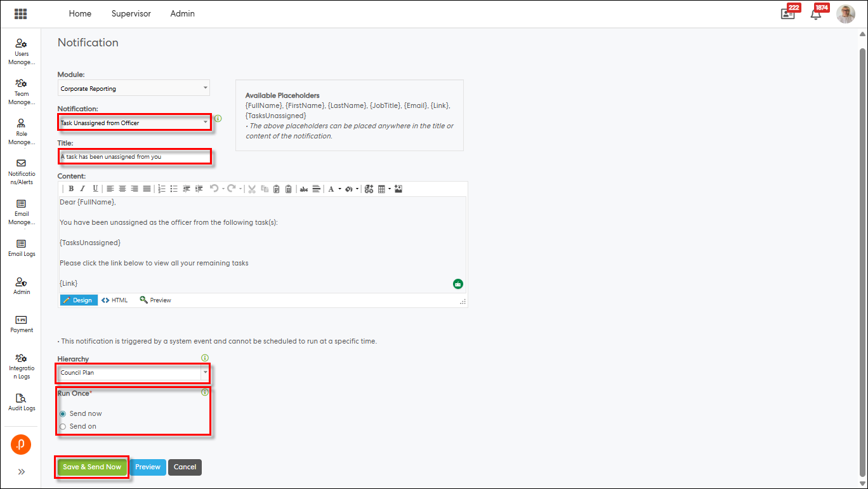The image size is (868, 489).
Task: Apply italic formatting in the editor
Action: coord(82,189)
